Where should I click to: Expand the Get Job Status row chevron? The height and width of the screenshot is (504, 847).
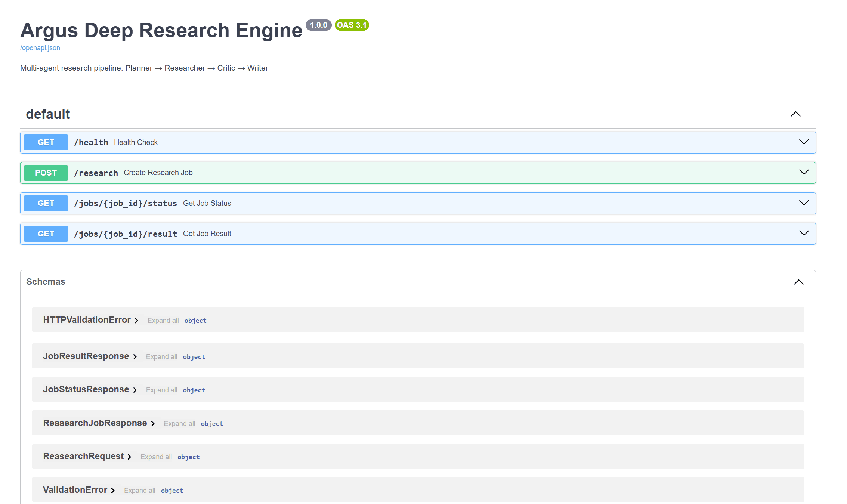tap(803, 203)
